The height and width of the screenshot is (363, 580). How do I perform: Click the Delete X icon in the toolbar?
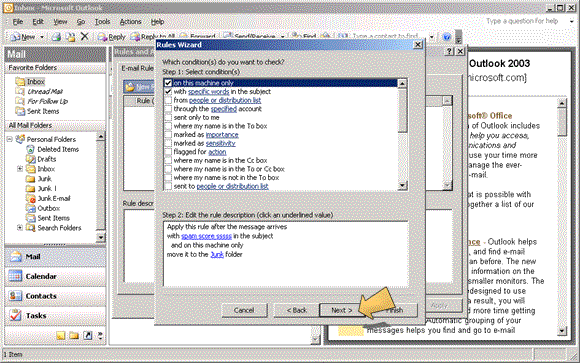tap(85, 36)
